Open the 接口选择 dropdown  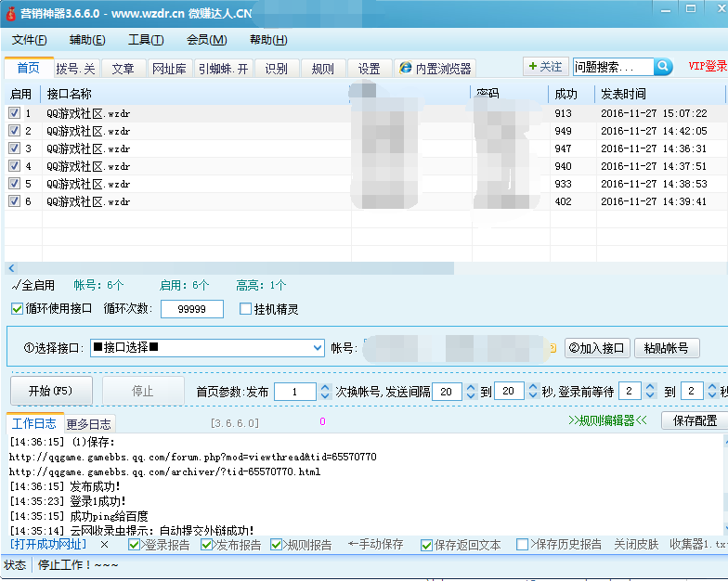pos(318,347)
